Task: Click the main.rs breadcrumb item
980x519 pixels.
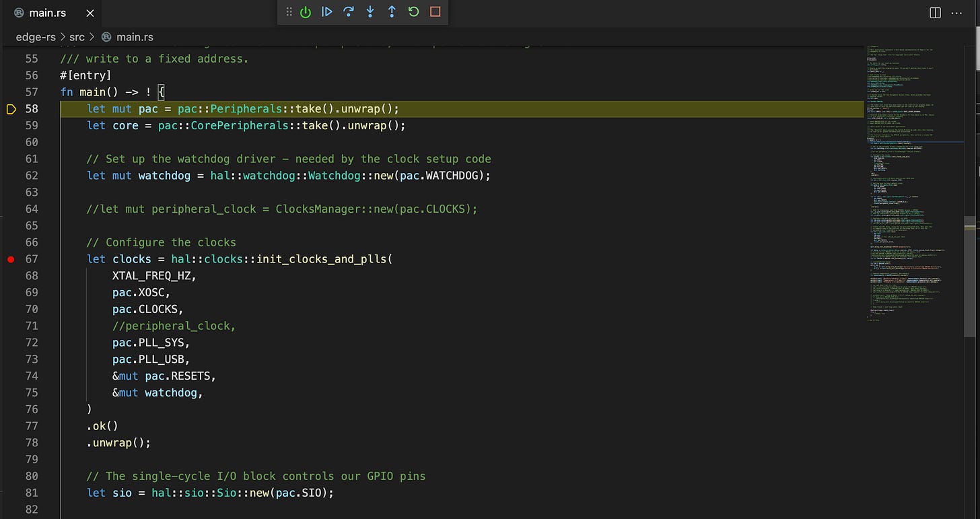Action: [135, 36]
